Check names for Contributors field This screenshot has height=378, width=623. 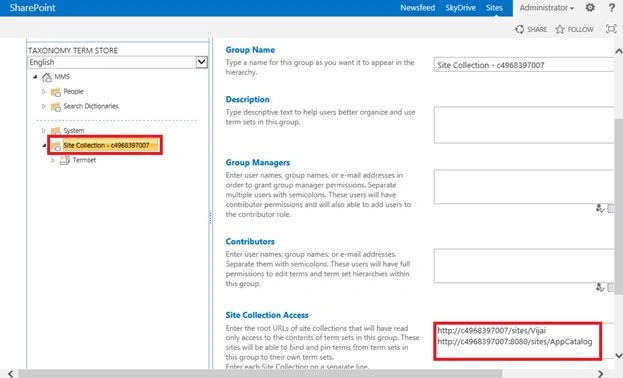600,287
